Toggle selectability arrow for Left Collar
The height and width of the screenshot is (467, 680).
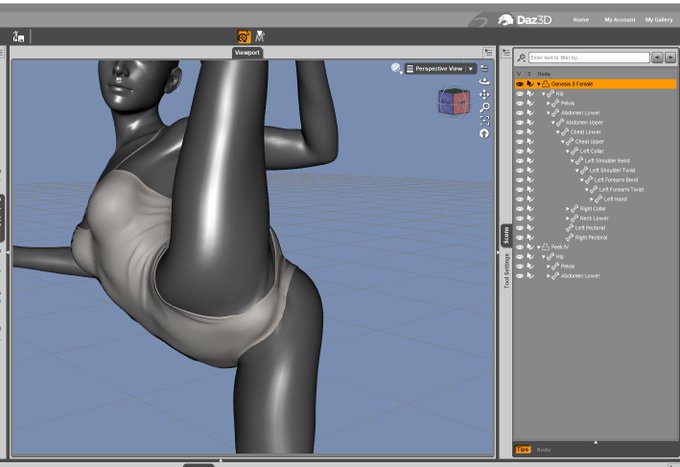click(x=530, y=151)
